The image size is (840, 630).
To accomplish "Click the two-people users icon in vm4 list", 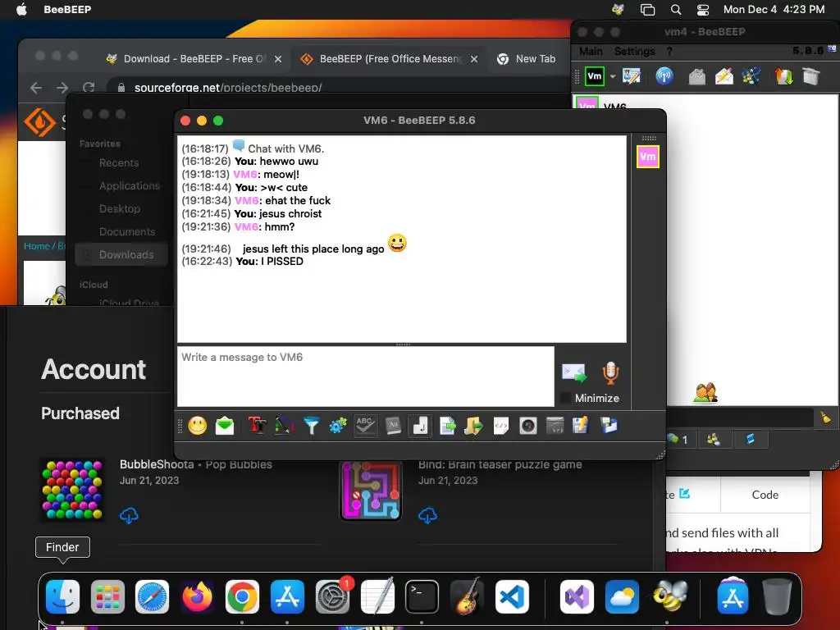I will tap(705, 393).
